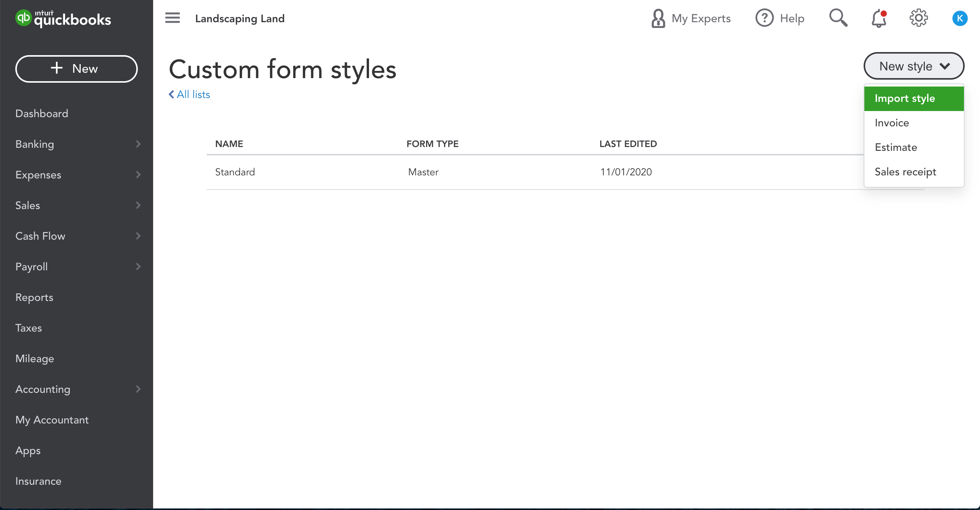Open Dashboard in sidebar
The image size is (980, 510).
(42, 114)
